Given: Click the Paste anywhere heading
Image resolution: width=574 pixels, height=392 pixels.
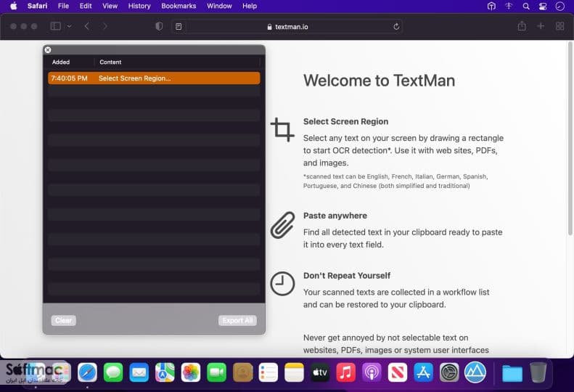Looking at the screenshot, I should click(x=335, y=216).
